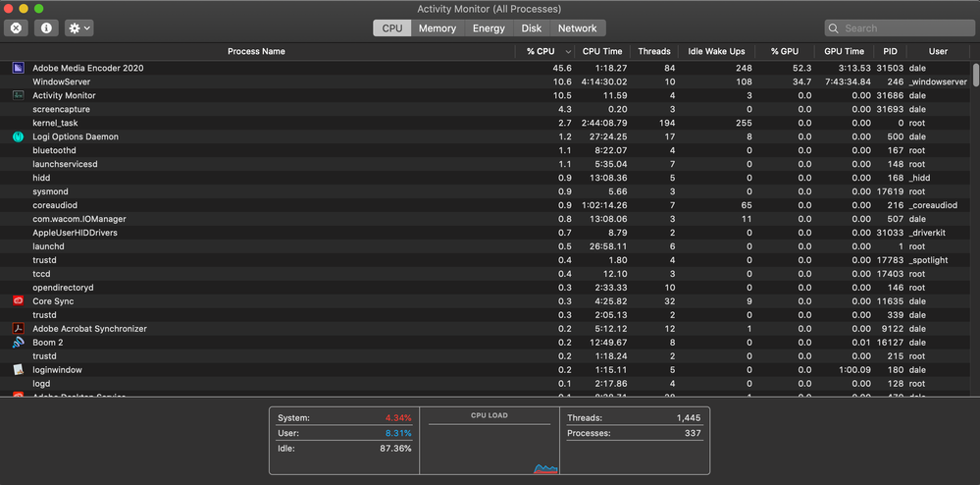Sort by User column header
The image size is (980, 485).
(x=938, y=51)
